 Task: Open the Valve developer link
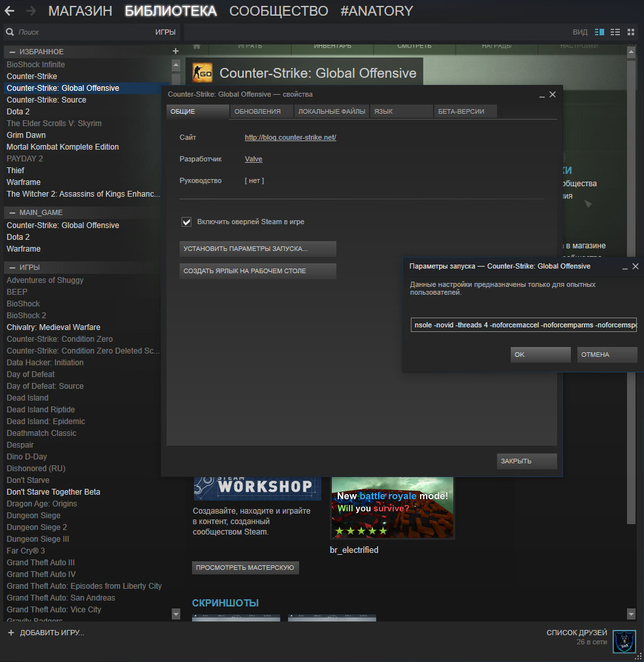click(x=253, y=159)
